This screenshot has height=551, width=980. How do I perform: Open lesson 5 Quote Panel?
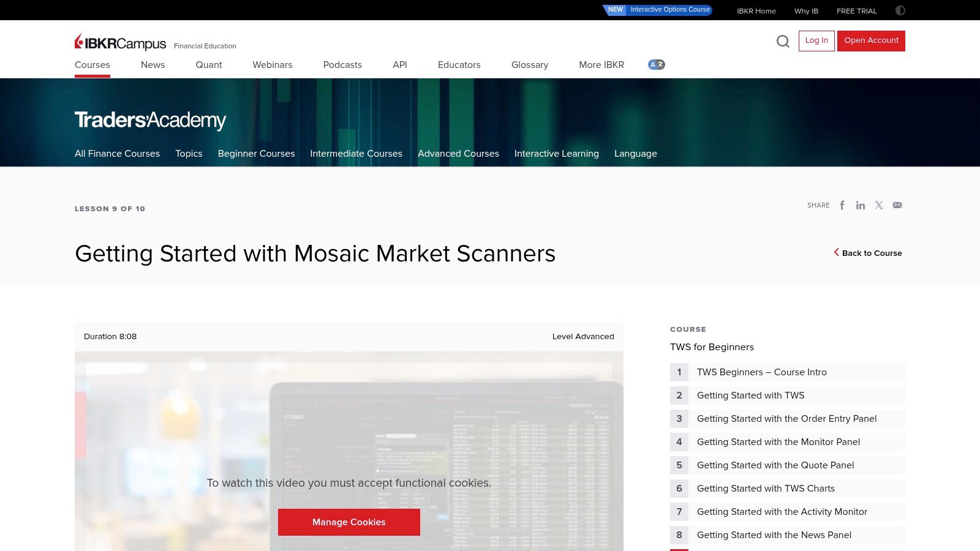(x=788, y=465)
